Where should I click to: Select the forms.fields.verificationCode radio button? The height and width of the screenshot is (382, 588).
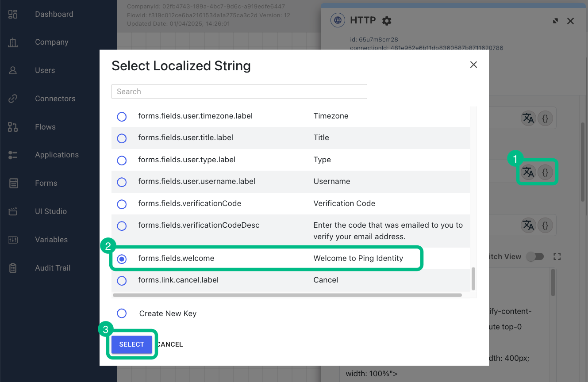click(122, 204)
